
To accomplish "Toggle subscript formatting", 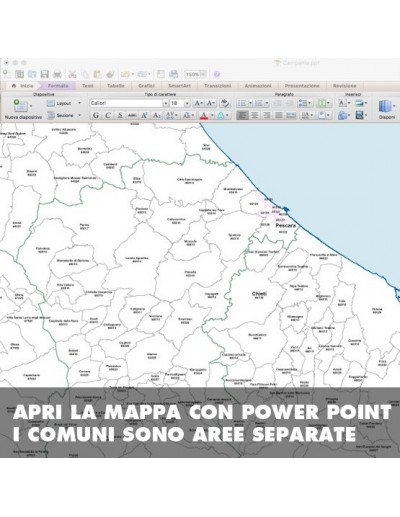I will tap(156, 115).
